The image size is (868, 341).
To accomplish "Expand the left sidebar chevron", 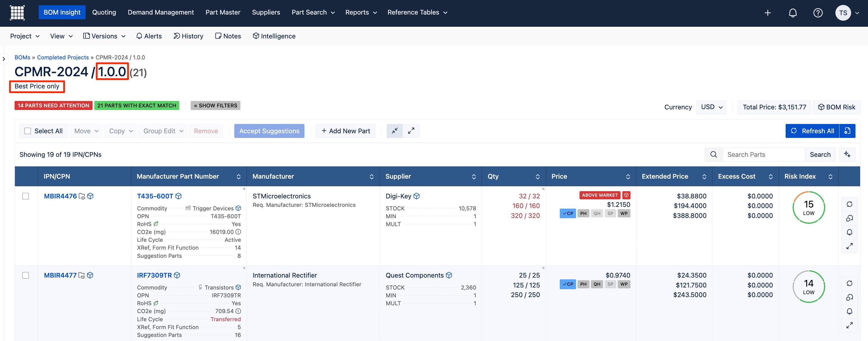I will click(4, 59).
